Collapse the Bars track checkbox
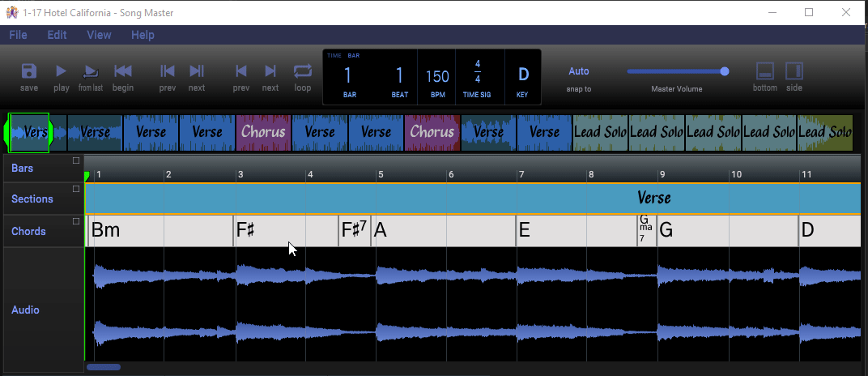Screen dimensions: 868x376 76,160
